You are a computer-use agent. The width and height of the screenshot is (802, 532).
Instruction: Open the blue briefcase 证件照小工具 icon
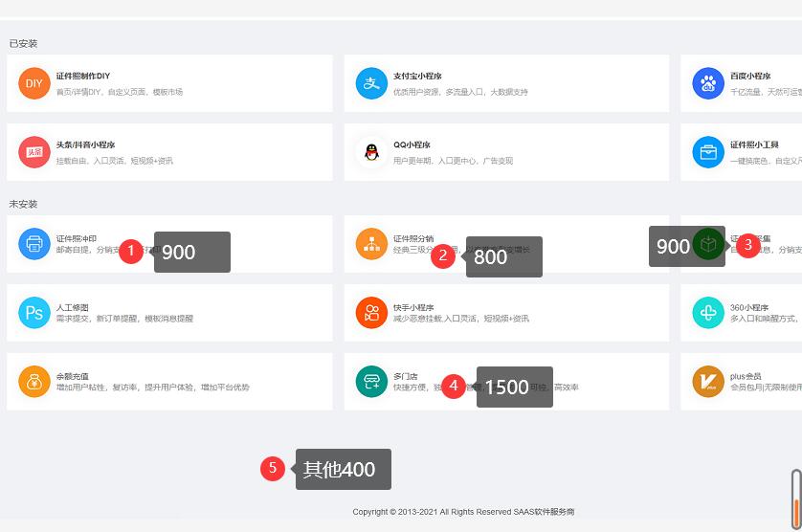pyautogui.click(x=708, y=152)
